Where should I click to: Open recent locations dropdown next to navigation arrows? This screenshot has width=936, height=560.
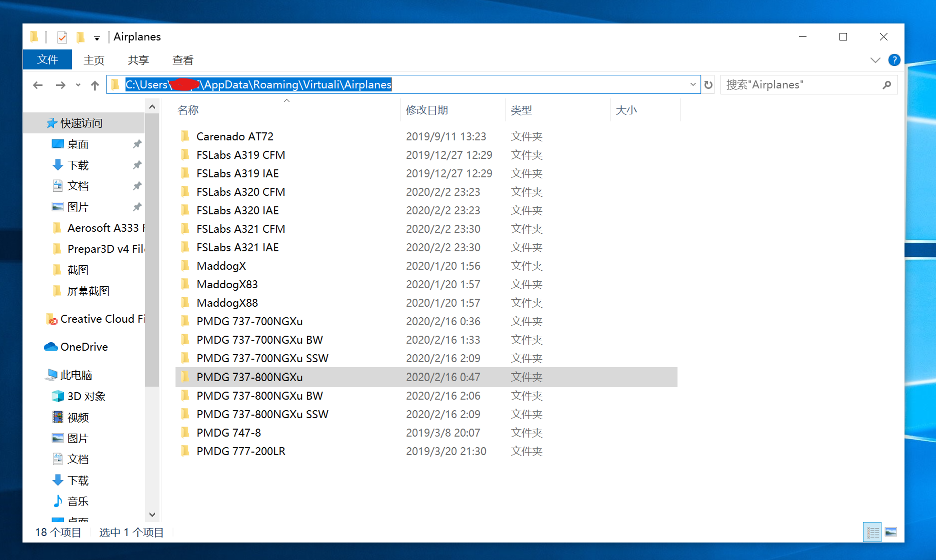pyautogui.click(x=77, y=85)
